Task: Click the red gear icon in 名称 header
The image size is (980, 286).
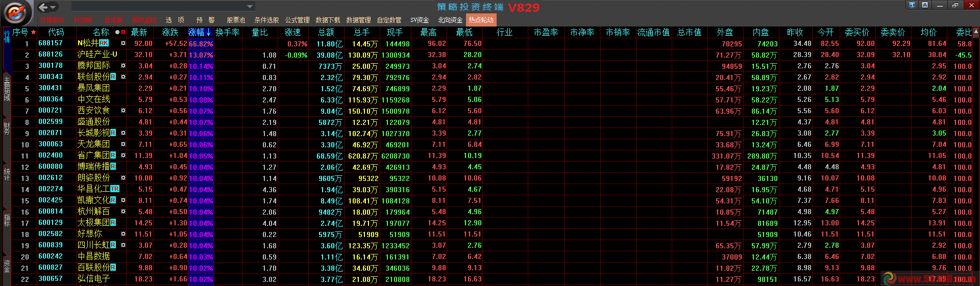Action: (x=123, y=32)
